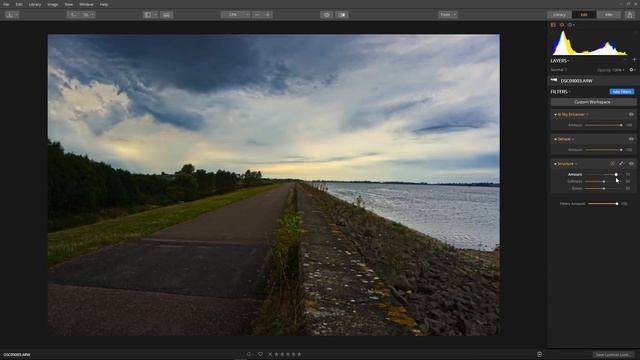Open the layer settings gear menu
The height and width of the screenshot is (360, 640).
click(632, 70)
